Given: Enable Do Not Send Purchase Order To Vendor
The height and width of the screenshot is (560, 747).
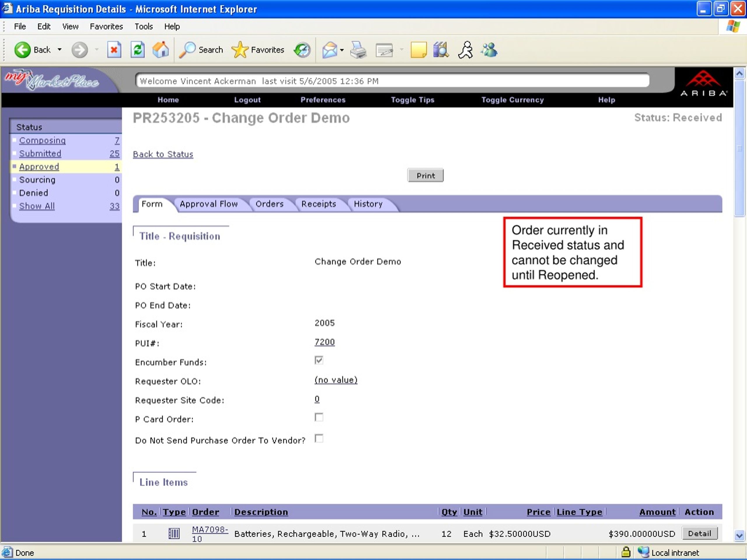Looking at the screenshot, I should [x=318, y=438].
